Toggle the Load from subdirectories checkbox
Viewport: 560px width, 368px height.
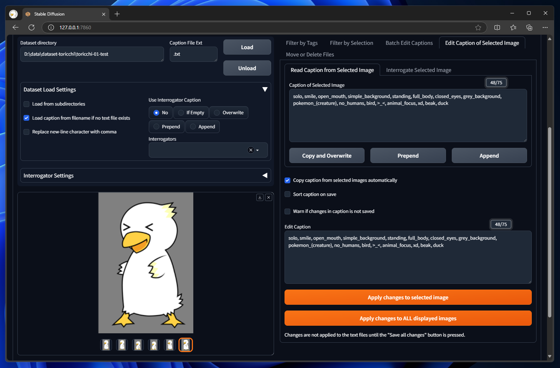[x=26, y=104]
